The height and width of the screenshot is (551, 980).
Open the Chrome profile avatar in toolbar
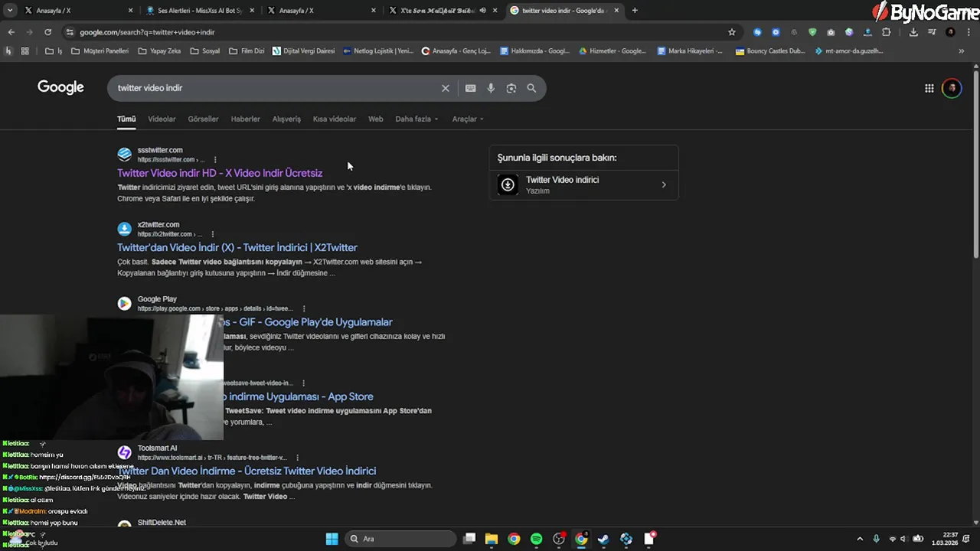950,32
